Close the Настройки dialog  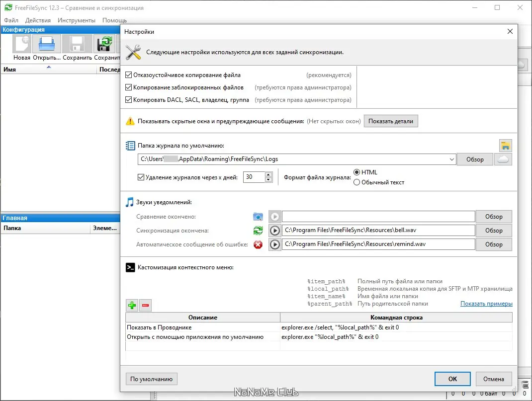tap(510, 31)
